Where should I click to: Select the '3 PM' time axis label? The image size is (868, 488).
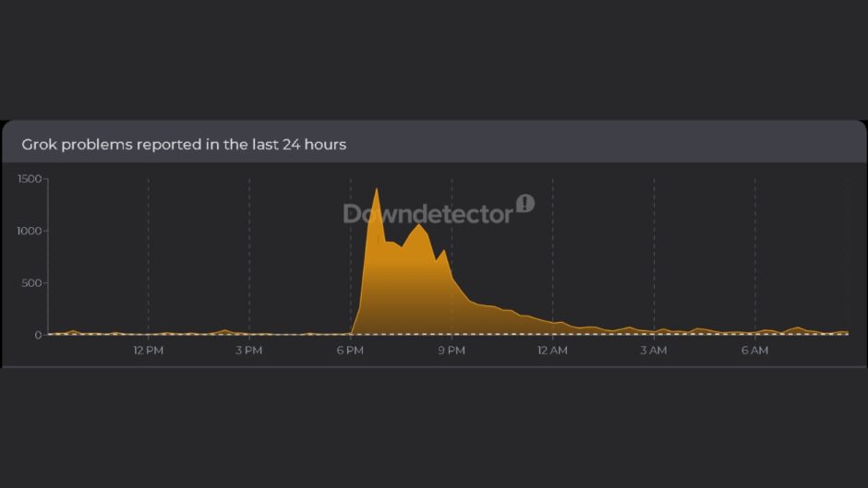pos(249,351)
